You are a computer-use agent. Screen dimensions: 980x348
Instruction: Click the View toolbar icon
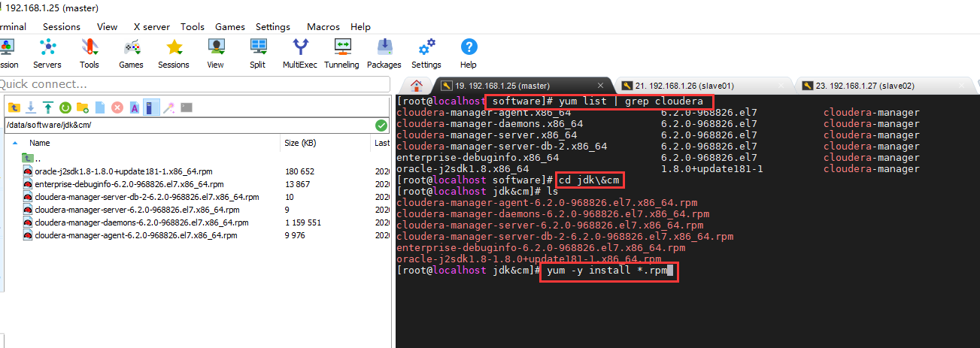click(216, 53)
